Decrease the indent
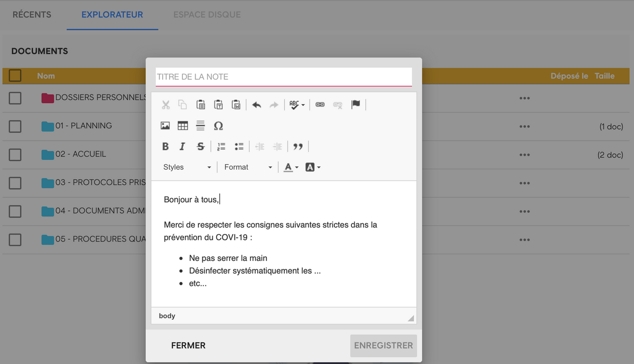The height and width of the screenshot is (364, 634). (259, 146)
